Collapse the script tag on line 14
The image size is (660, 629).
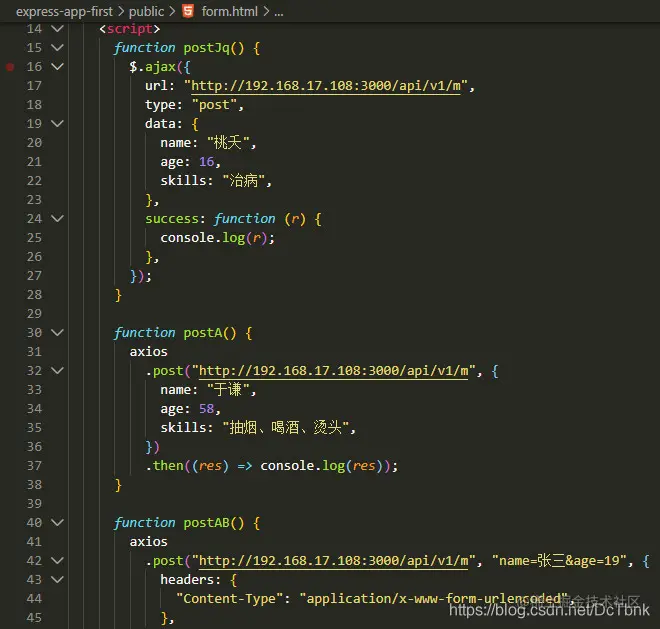(x=57, y=29)
